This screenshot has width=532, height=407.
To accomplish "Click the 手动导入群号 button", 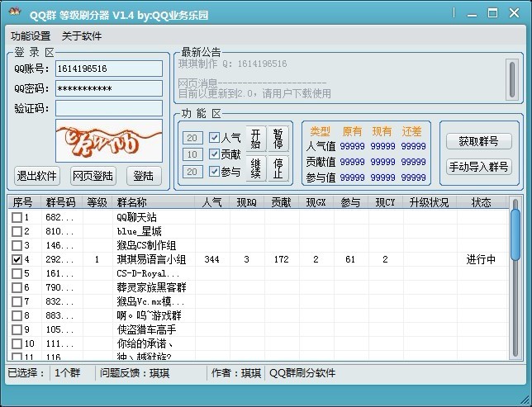I will (479, 167).
